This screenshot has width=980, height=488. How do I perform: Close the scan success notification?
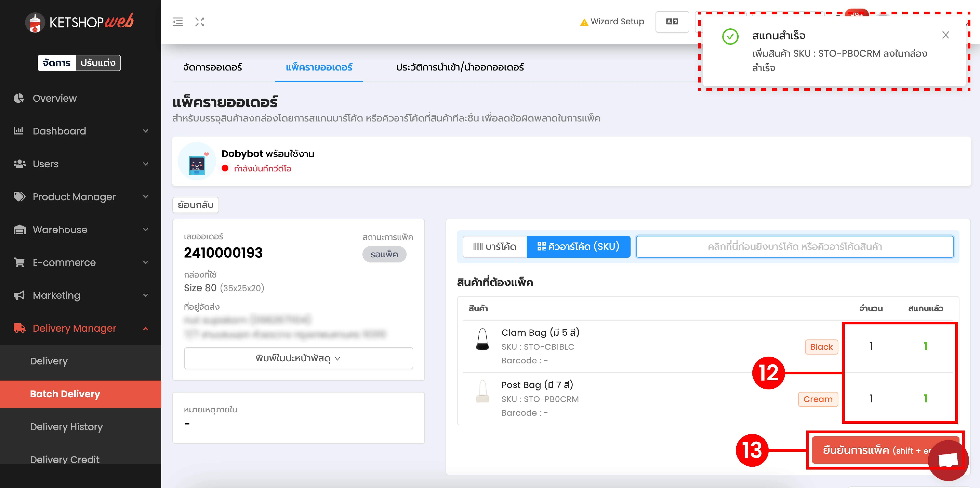pos(946,35)
